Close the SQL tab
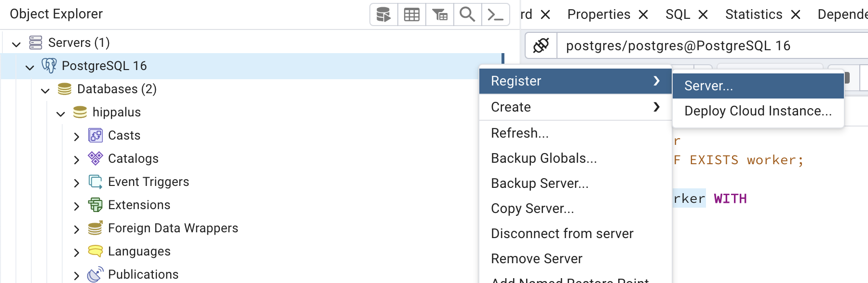This screenshot has height=283, width=868. coord(703,15)
